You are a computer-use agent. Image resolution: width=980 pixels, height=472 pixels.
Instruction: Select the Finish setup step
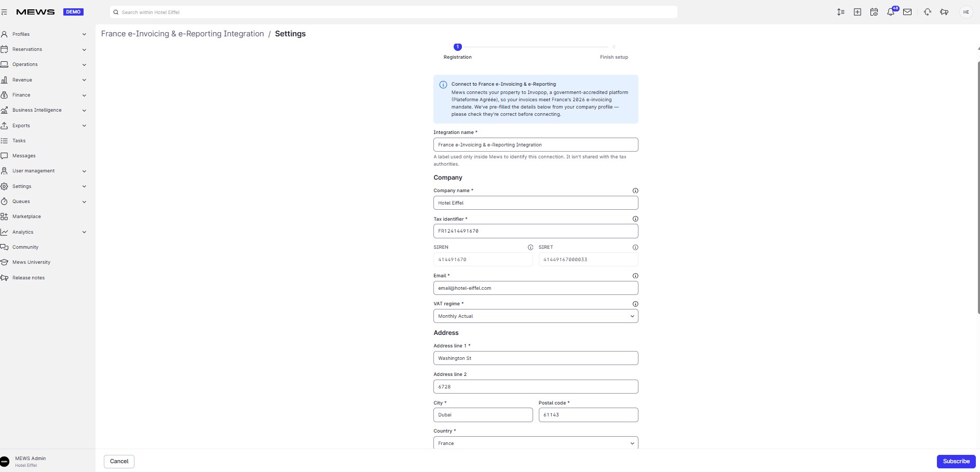(614, 51)
